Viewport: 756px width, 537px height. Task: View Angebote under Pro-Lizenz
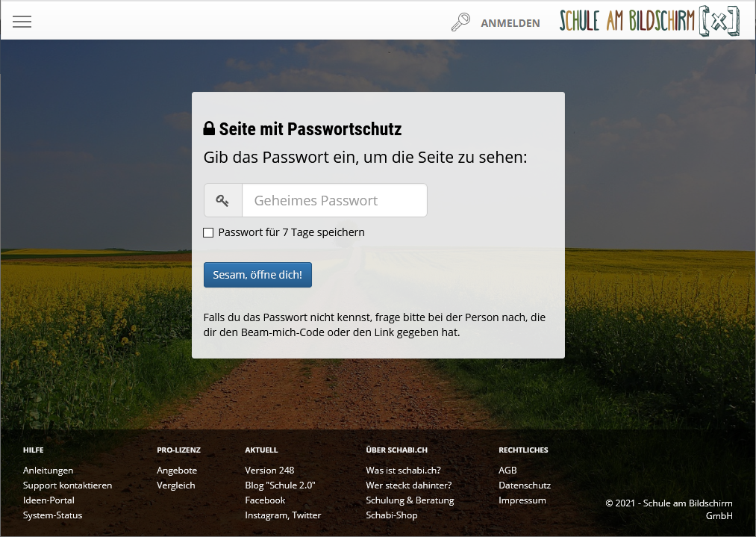177,470
